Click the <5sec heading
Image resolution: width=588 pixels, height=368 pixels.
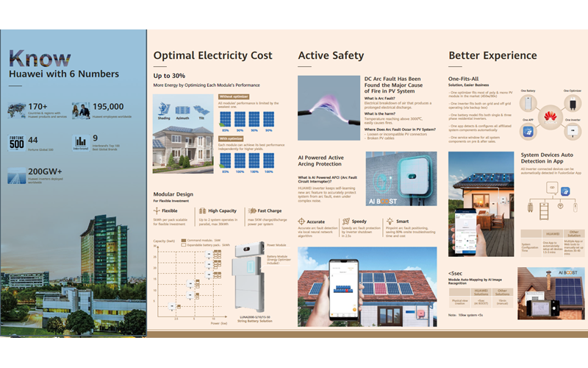click(x=455, y=273)
